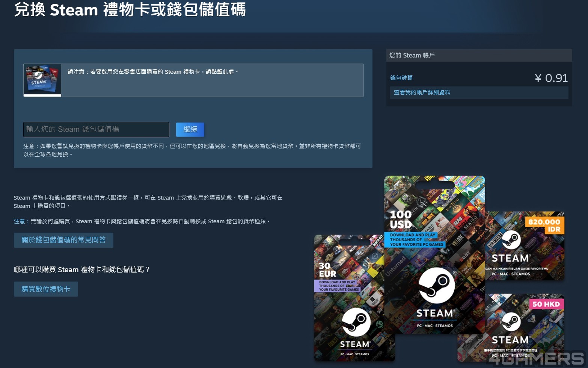
Task: Click the blue 注意 note label
Action: click(x=19, y=221)
